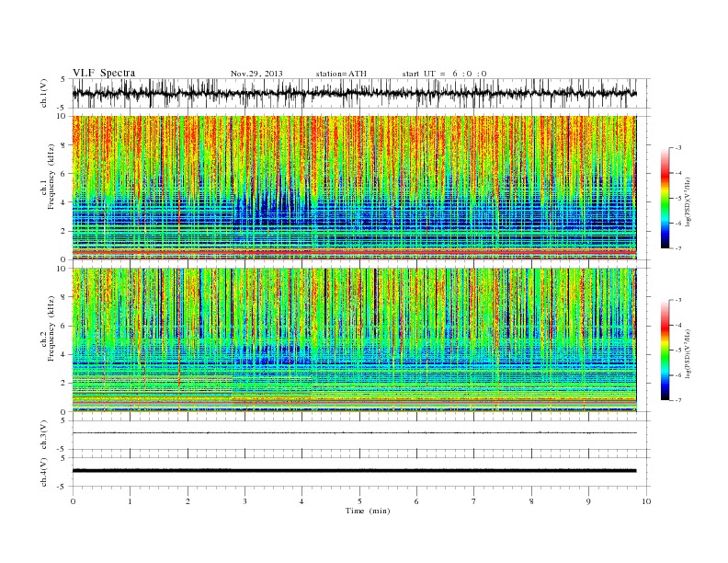728x563 pixels.
Task: Click time axis tick label '1'
Action: click(x=130, y=501)
